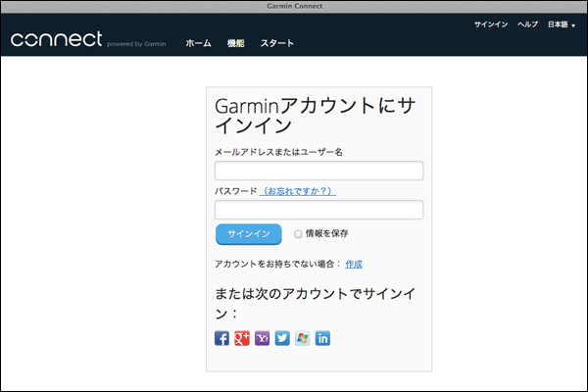The image size is (588, 392).
Task: Sign in with the LinkedIn icon
Action: (x=322, y=338)
